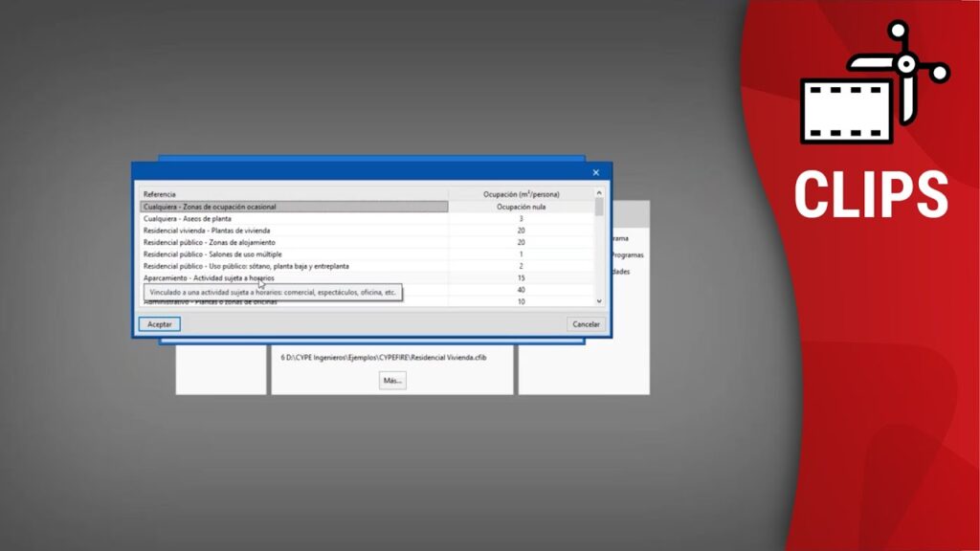This screenshot has width=980, height=551.
Task: Click the Ocupación nula cell
Action: [x=521, y=207]
